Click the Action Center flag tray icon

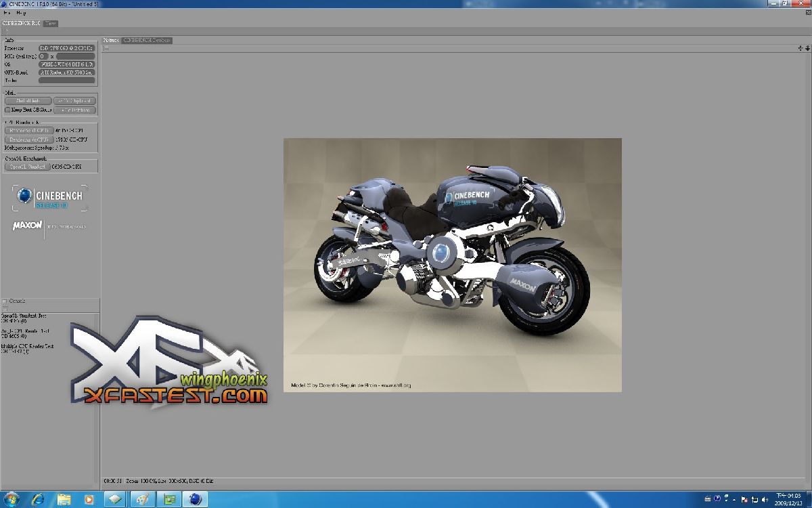pos(744,499)
